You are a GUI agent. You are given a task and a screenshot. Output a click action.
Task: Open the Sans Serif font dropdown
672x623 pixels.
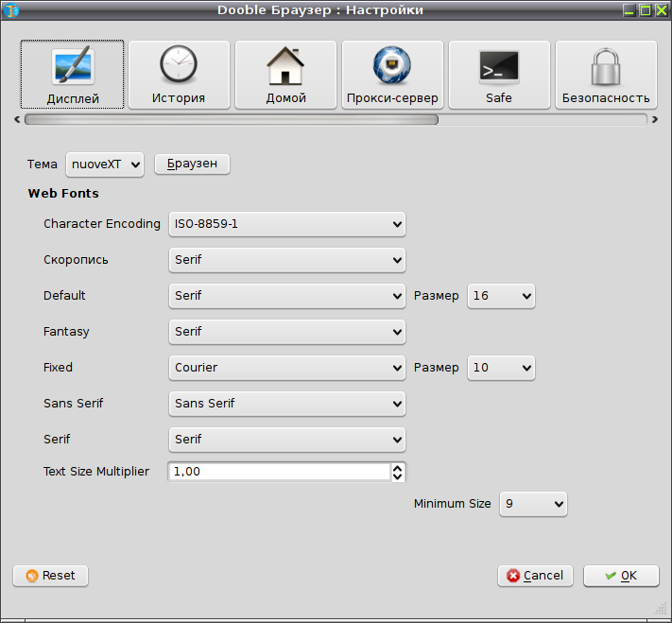pos(287,404)
